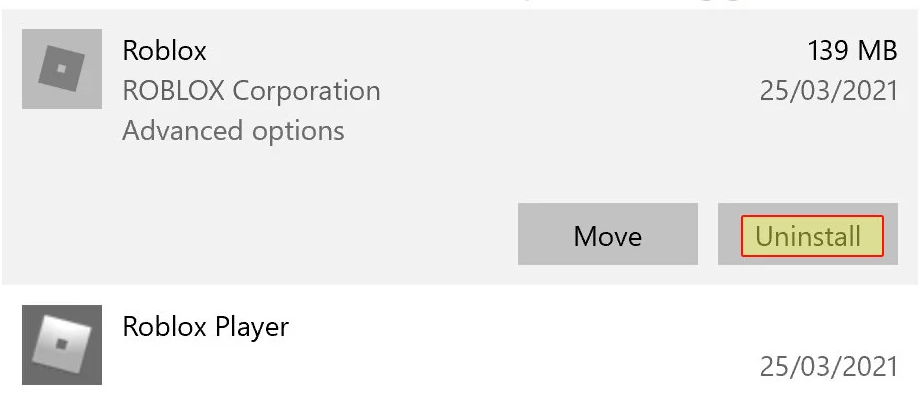Image resolution: width=920 pixels, height=395 pixels.
Task: Click the ROBLOX Corporation publisher text
Action: pyautogui.click(x=251, y=91)
